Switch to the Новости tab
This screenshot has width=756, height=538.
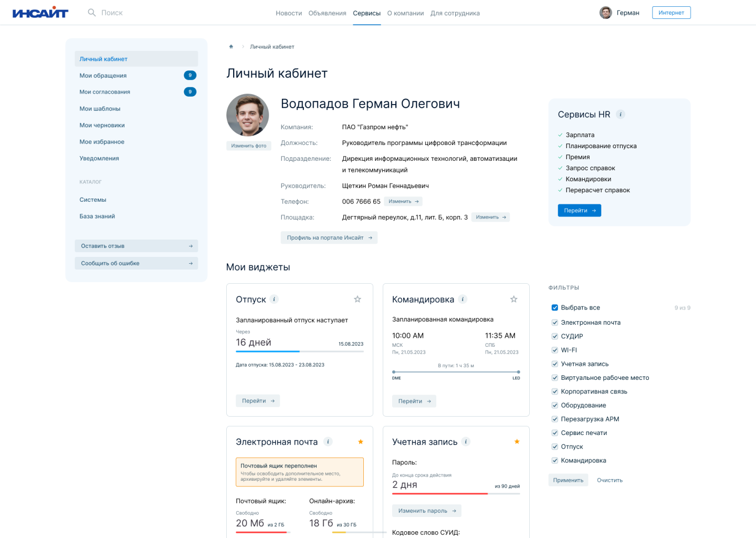pos(289,13)
